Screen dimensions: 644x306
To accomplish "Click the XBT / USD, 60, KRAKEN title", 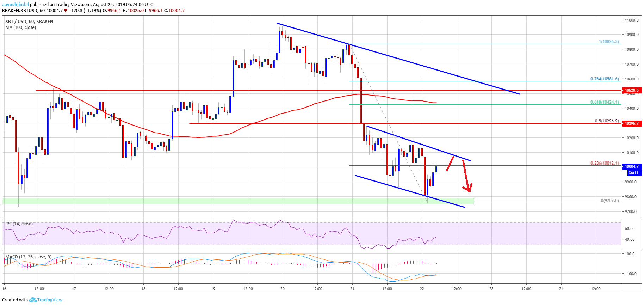I will pos(29,22).
